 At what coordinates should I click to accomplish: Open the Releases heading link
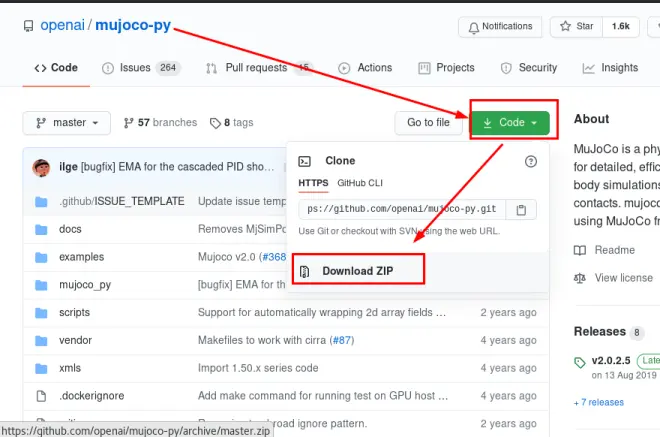(x=600, y=332)
